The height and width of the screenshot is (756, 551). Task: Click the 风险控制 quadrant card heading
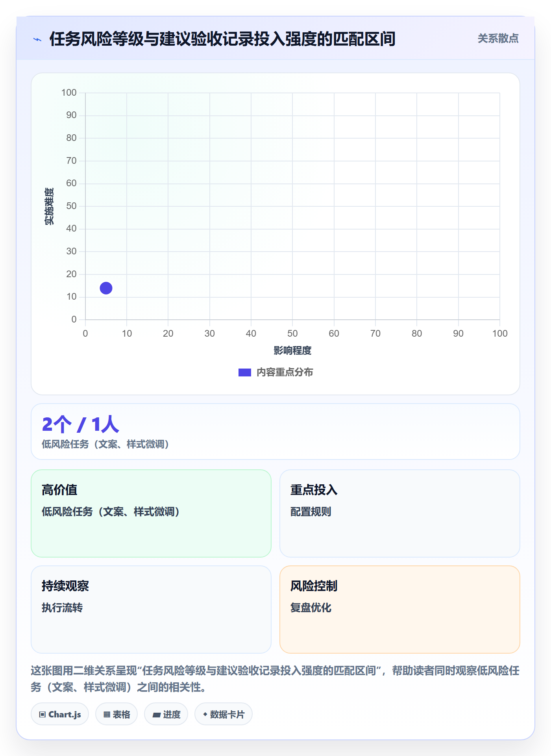click(x=314, y=586)
